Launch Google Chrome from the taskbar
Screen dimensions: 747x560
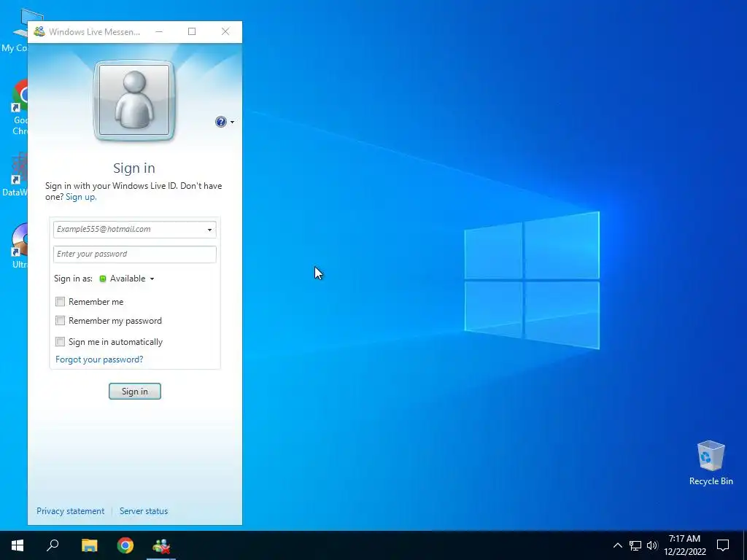(125, 545)
